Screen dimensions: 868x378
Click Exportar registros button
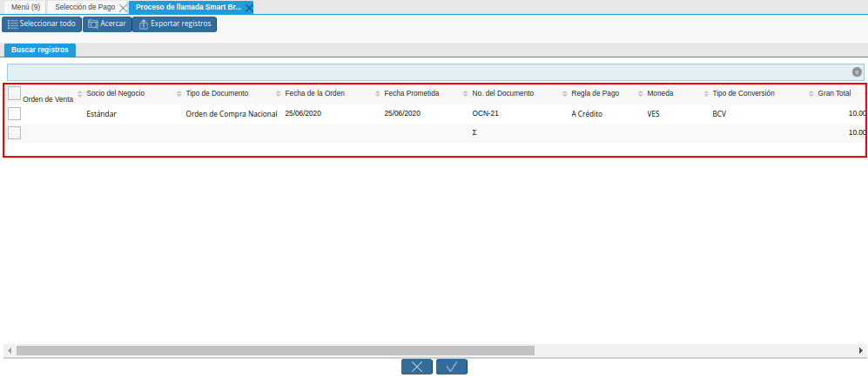tap(175, 24)
